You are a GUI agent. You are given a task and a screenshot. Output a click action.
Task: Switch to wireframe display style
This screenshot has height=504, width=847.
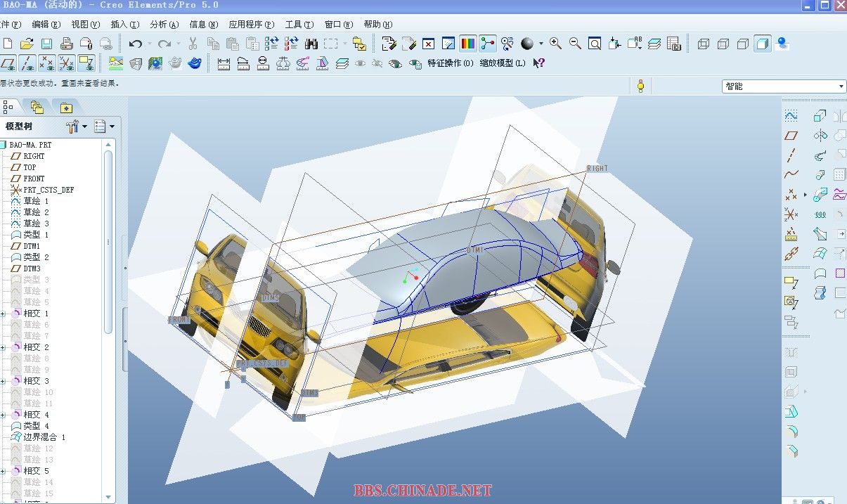pyautogui.click(x=704, y=44)
